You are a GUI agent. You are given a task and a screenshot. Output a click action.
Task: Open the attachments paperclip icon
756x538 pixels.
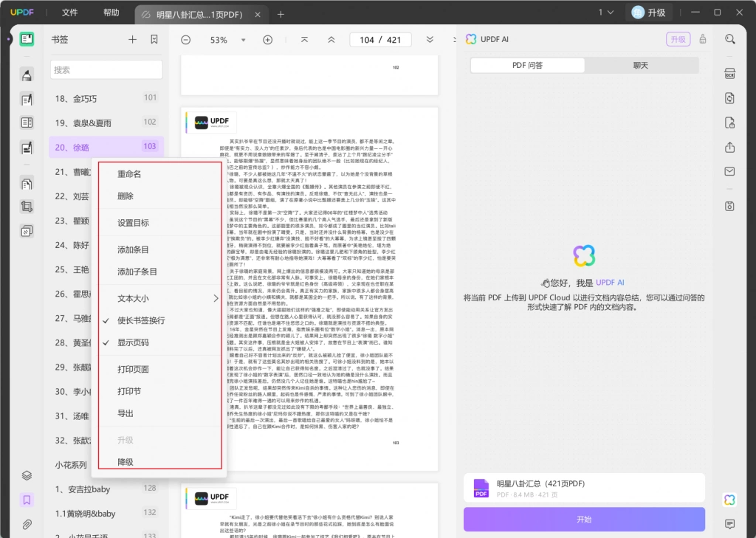click(x=27, y=524)
